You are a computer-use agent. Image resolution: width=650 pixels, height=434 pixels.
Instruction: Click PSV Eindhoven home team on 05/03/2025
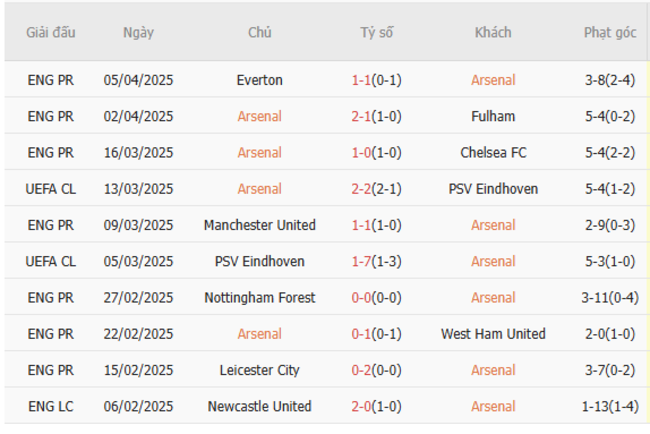pyautogui.click(x=260, y=261)
